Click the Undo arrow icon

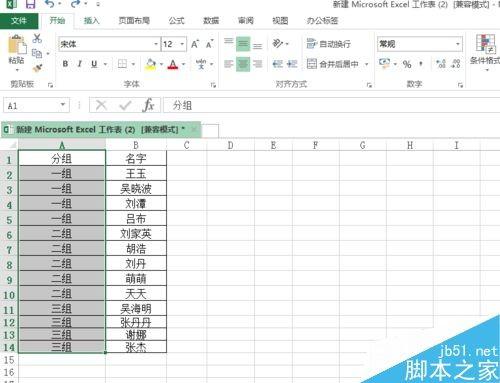coord(50,4)
